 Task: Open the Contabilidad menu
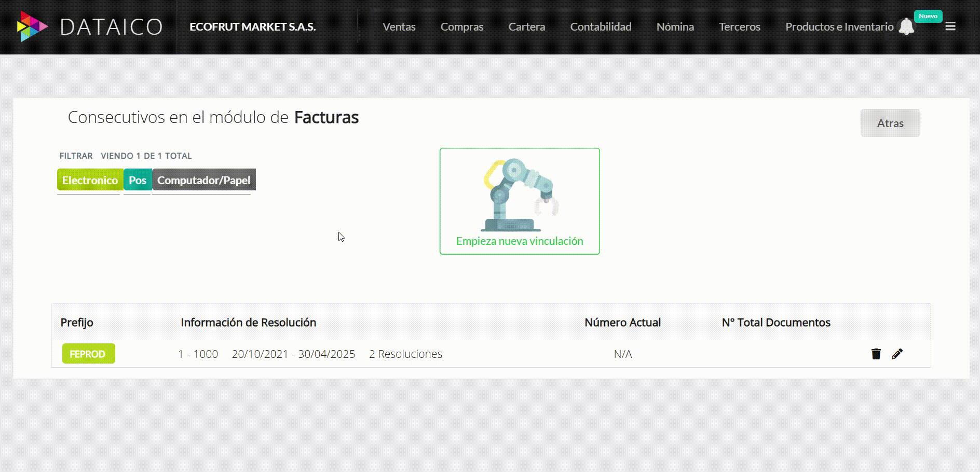(600, 26)
